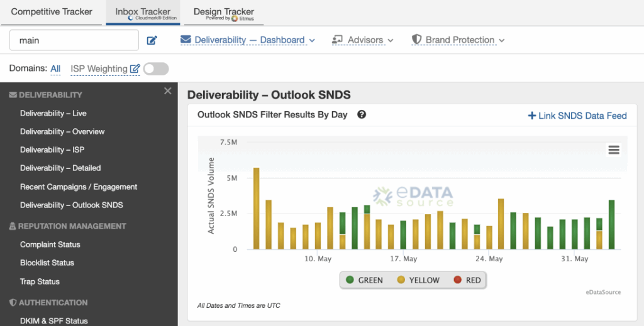Switch to the Design Tracker tab
This screenshot has width=644, height=326.
pos(224,13)
